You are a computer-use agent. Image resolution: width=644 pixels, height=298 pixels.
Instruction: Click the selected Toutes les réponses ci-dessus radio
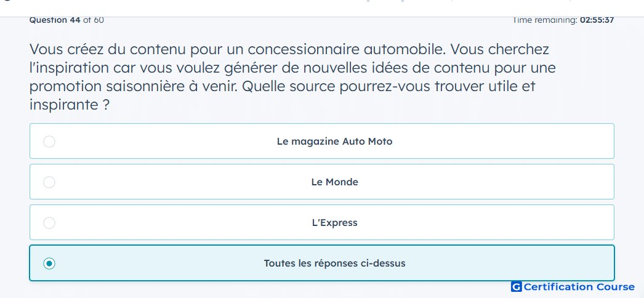point(49,264)
